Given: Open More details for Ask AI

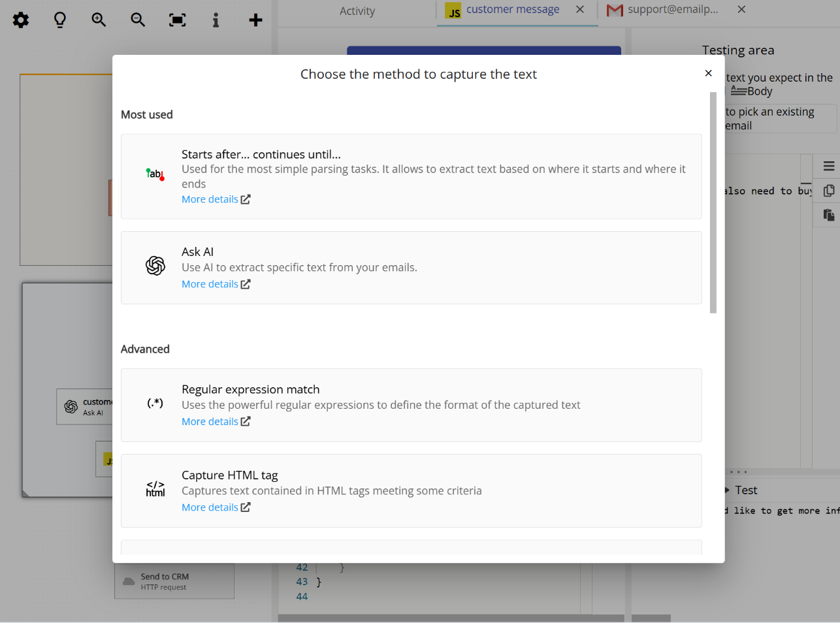Looking at the screenshot, I should (210, 283).
